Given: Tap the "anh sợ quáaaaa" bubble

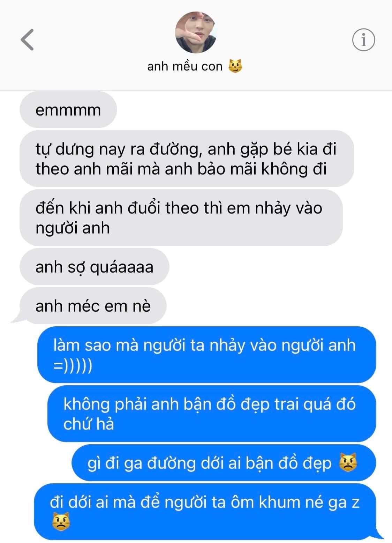Looking at the screenshot, I should coord(94,267).
